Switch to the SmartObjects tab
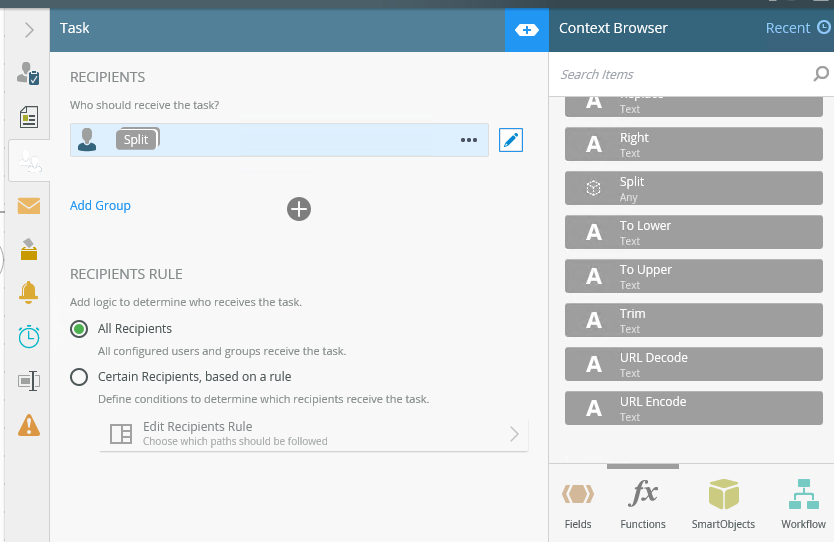The height and width of the screenshot is (542, 834). [723, 504]
